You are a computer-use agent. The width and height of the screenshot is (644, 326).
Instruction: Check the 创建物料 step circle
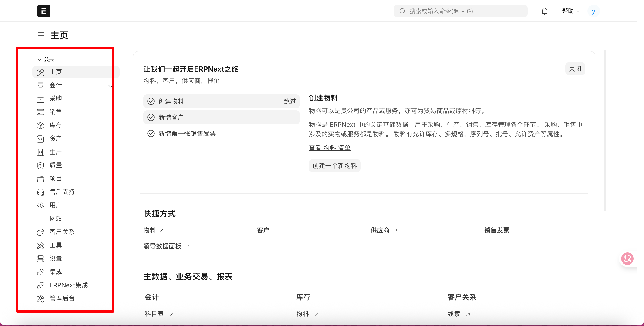(x=151, y=101)
